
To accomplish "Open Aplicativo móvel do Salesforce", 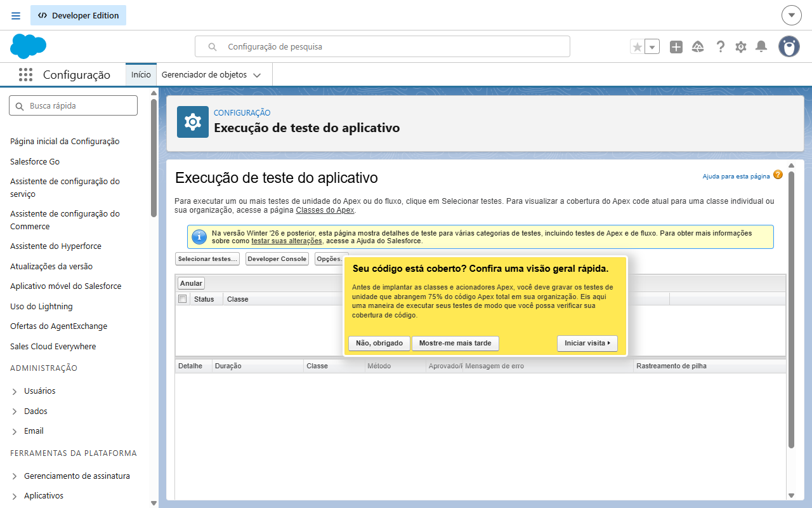I will (65, 286).
